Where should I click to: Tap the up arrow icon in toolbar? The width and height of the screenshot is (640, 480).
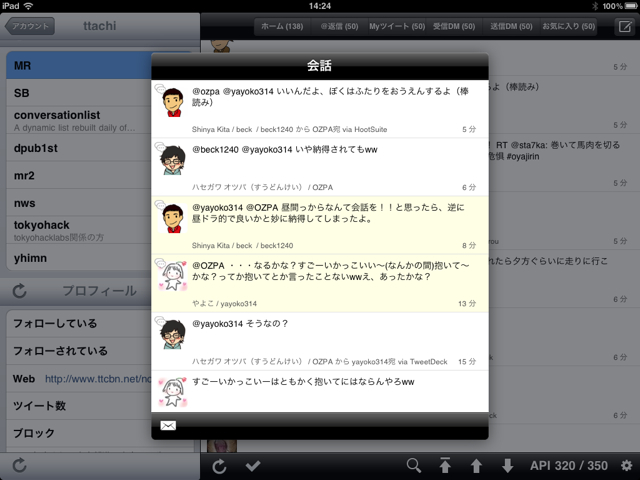pos(476,465)
